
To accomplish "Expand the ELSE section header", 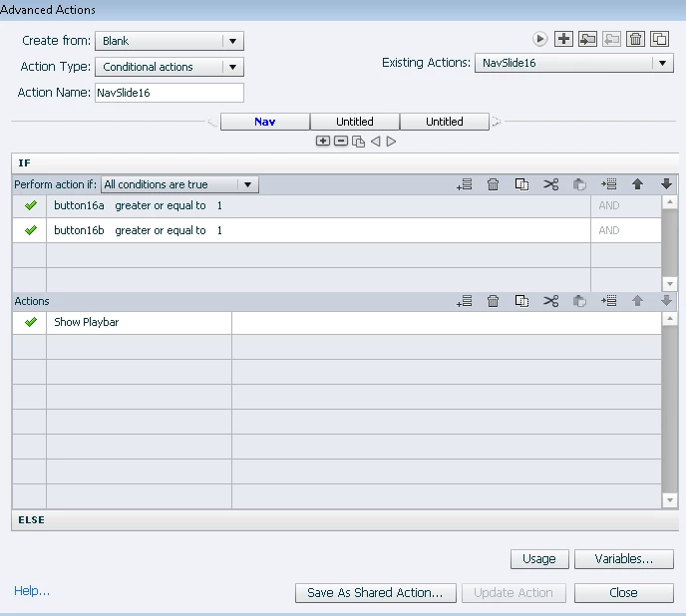I will pyautogui.click(x=345, y=519).
